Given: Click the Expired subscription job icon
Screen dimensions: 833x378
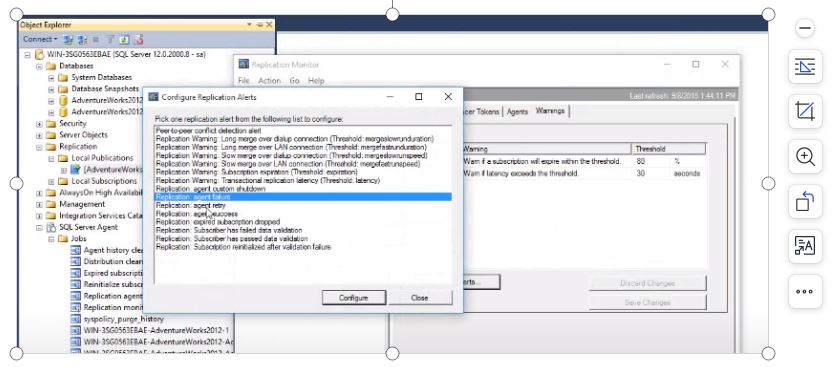Looking at the screenshot, I should point(75,273).
